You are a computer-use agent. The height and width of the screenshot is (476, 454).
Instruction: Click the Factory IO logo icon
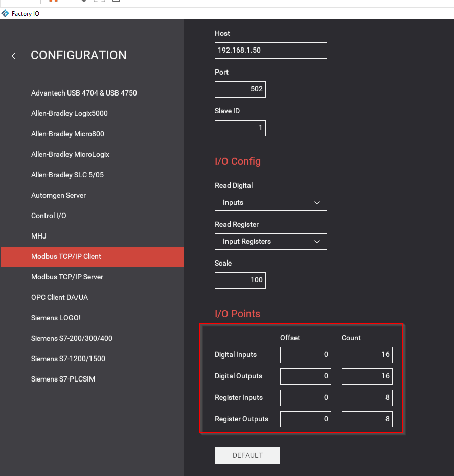pos(5,14)
